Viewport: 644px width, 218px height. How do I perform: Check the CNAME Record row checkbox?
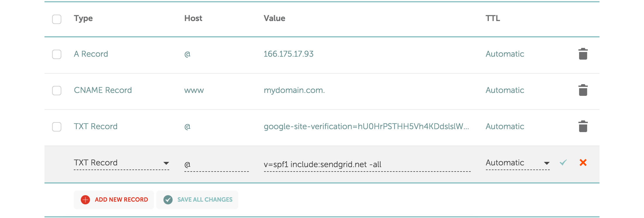click(x=56, y=91)
